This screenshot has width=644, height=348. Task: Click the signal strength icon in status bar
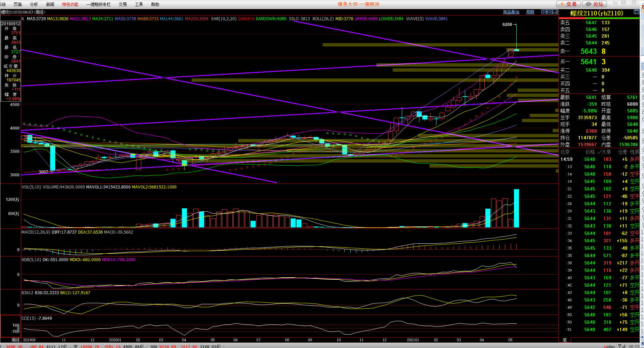pyautogui.click(x=621, y=346)
